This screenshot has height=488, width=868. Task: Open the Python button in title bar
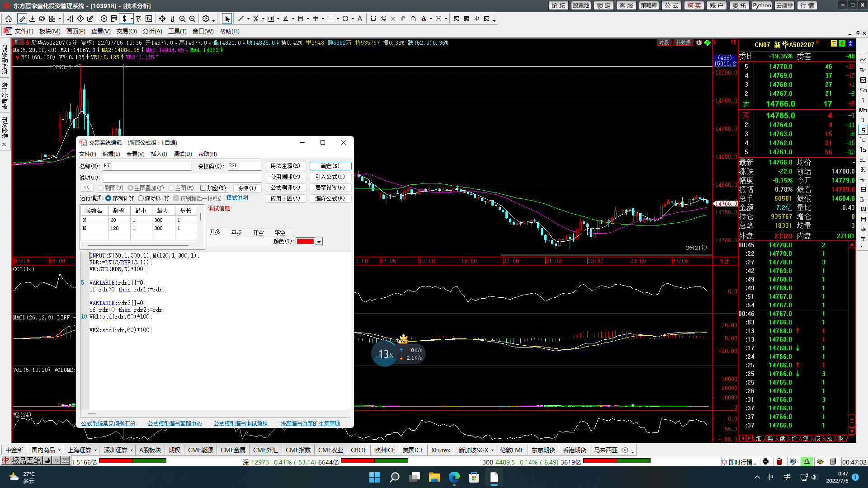point(762,5)
